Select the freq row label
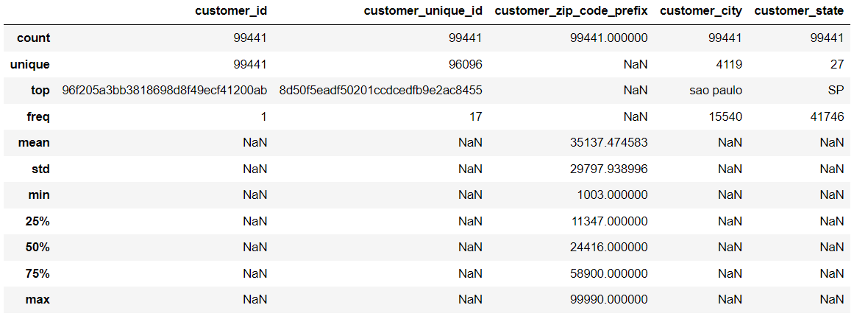This screenshot has height=319, width=868. tap(38, 116)
